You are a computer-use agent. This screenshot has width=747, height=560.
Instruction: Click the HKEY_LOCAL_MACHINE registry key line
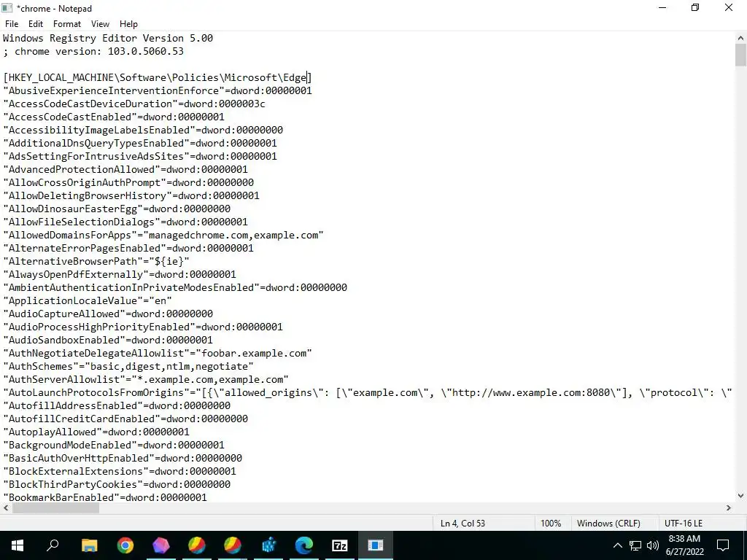point(158,77)
